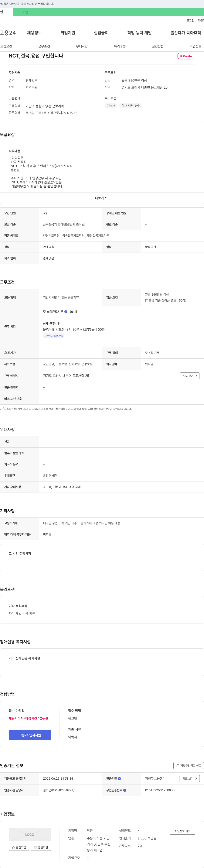Click deadline text 채용시까지 (마감시간 : 24시)
This screenshot has width=204, height=868.
(28, 718)
